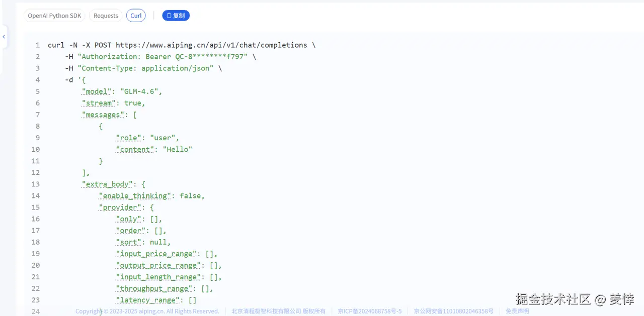The height and width of the screenshot is (316, 644).
Task: Click the "input_price_range" line
Action: pyautogui.click(x=167, y=254)
